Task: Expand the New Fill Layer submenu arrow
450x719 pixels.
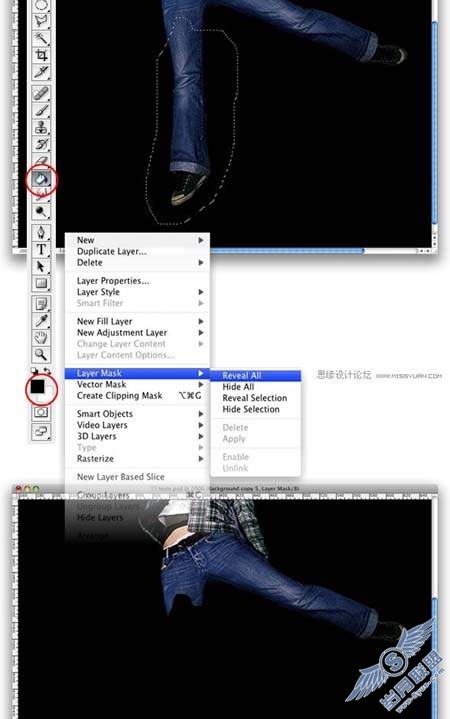Action: click(x=201, y=321)
